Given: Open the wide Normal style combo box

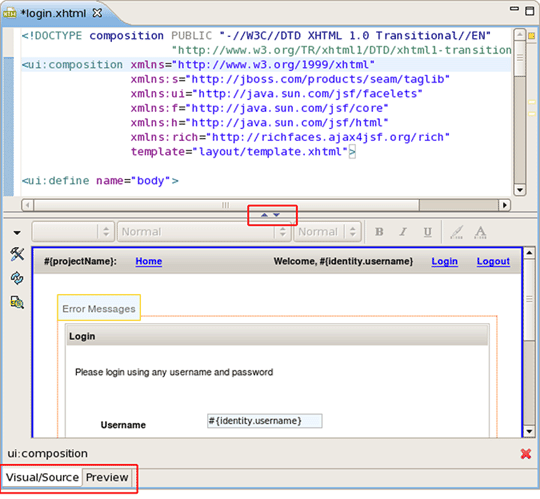Looking at the screenshot, I should point(204,232).
